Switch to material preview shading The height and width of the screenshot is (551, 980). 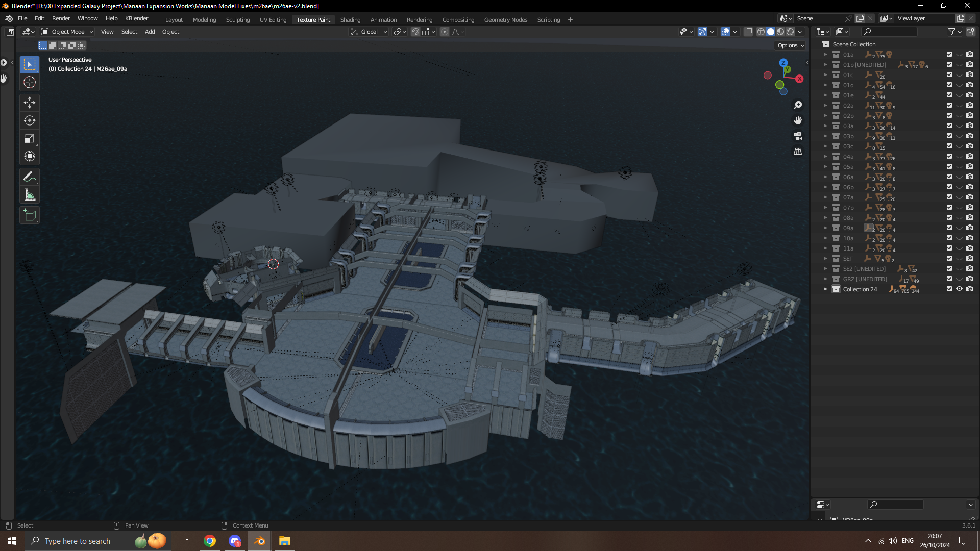(x=780, y=32)
